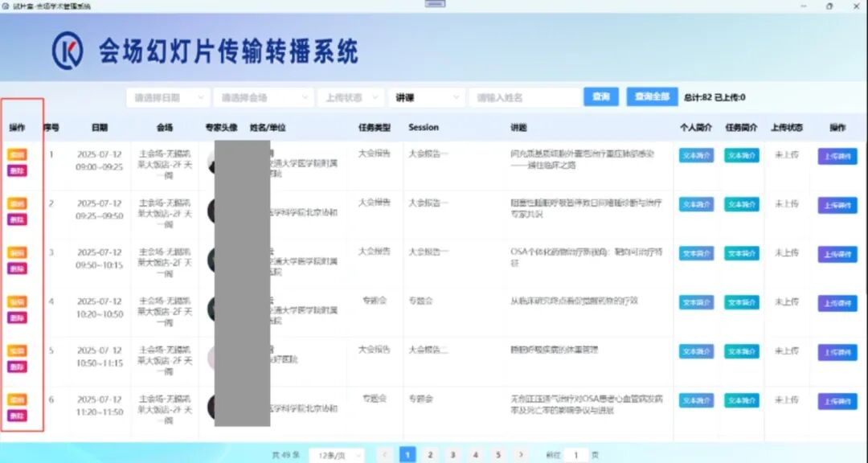The height and width of the screenshot is (463, 868).
Task: Click the previous page arrow in pagination
Action: (385, 455)
